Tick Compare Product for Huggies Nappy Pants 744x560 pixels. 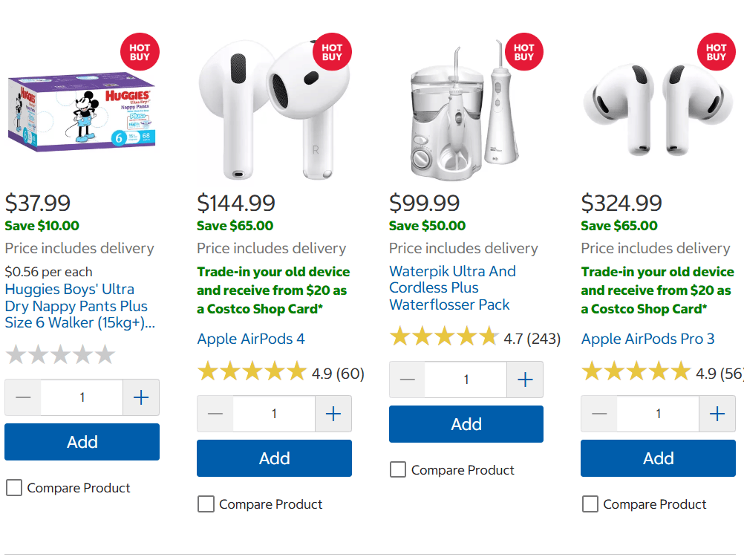tap(14, 488)
